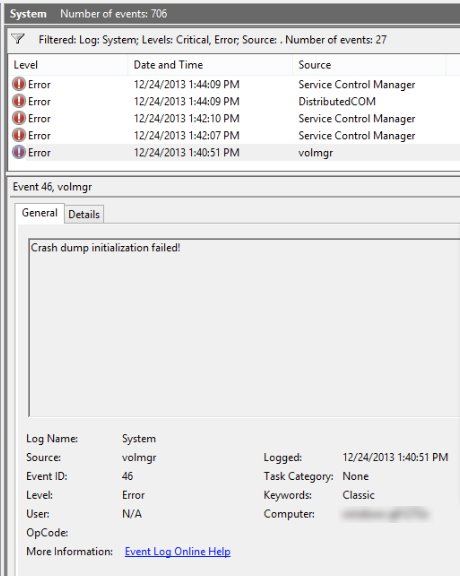Viewport: 460px width, 576px height.
Task: Click error icon of 1:42:10 PM event
Action: click(19, 118)
